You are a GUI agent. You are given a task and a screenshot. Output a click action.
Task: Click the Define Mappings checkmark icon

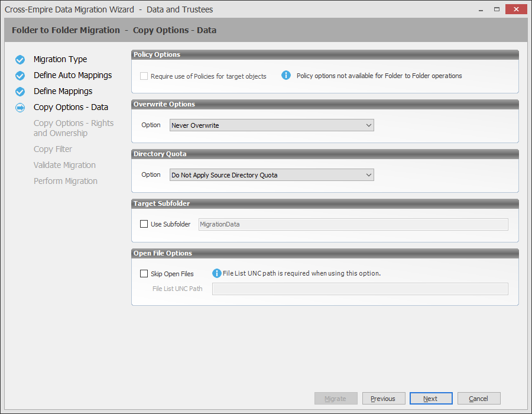(x=20, y=91)
